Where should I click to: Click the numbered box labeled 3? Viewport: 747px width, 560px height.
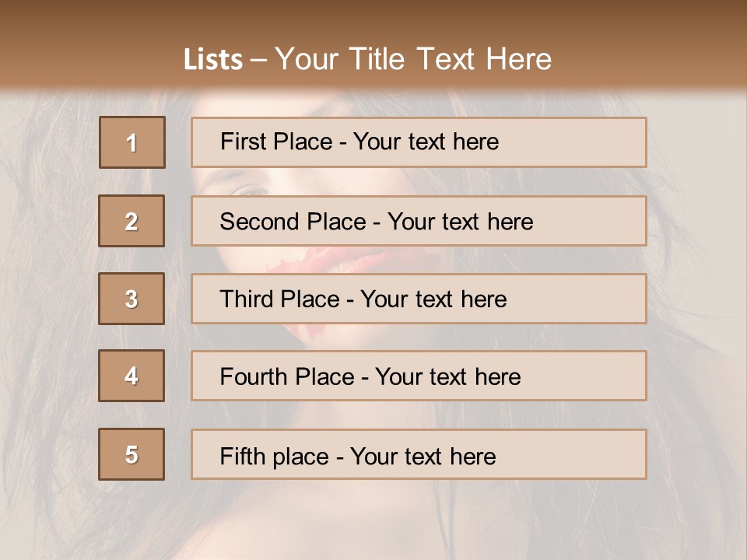(x=132, y=299)
